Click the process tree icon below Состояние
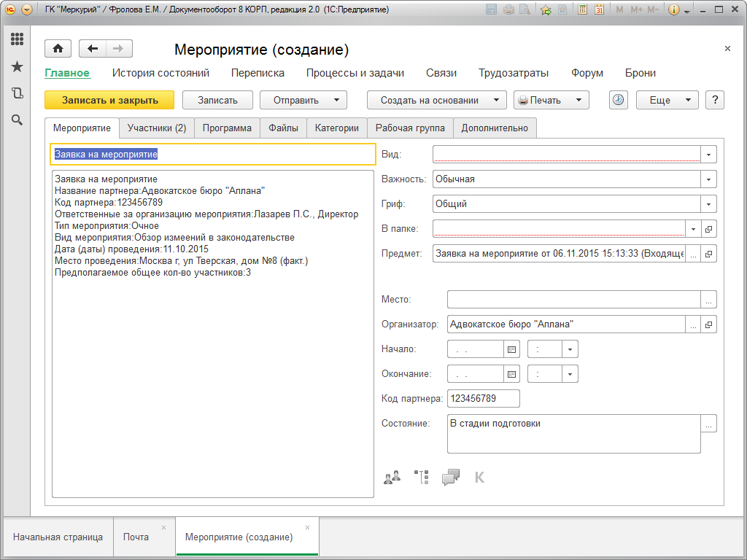 click(x=421, y=477)
